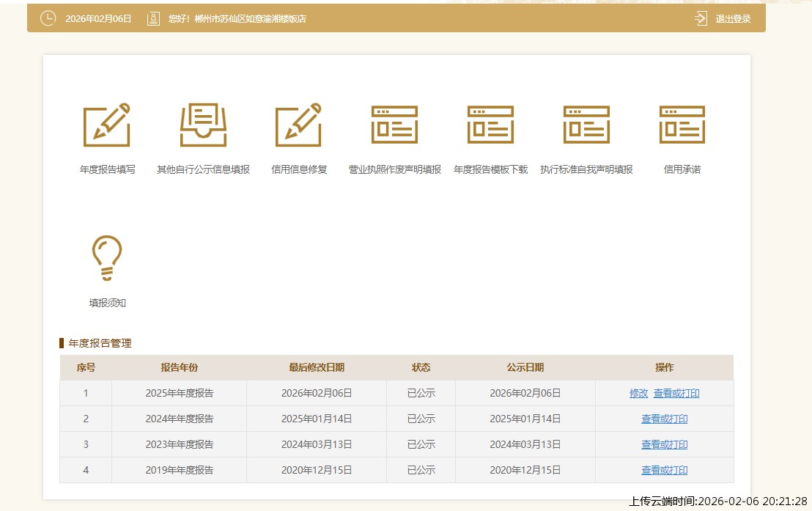The image size is (812, 511).
Task: Click the logout arrow icon in header
Action: coord(701,18)
